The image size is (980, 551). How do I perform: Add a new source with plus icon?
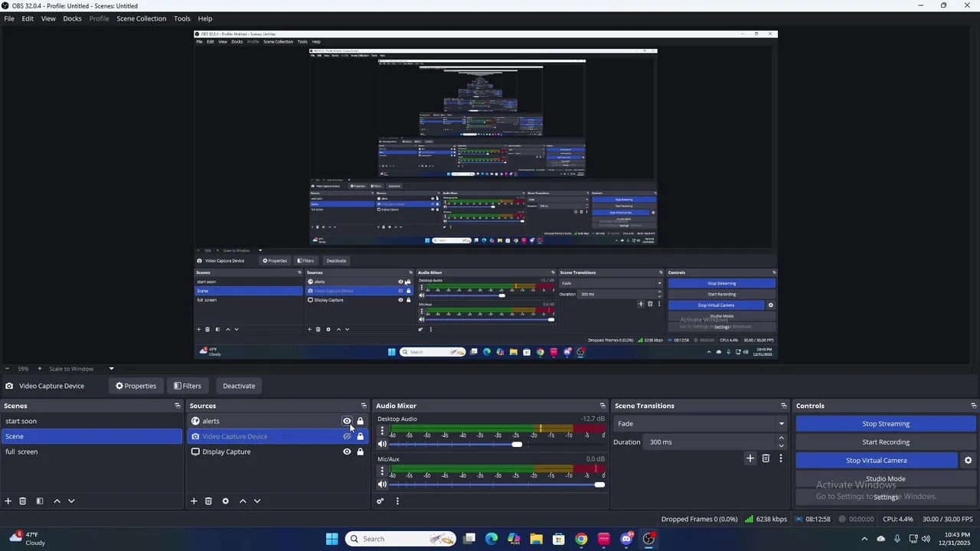[194, 501]
